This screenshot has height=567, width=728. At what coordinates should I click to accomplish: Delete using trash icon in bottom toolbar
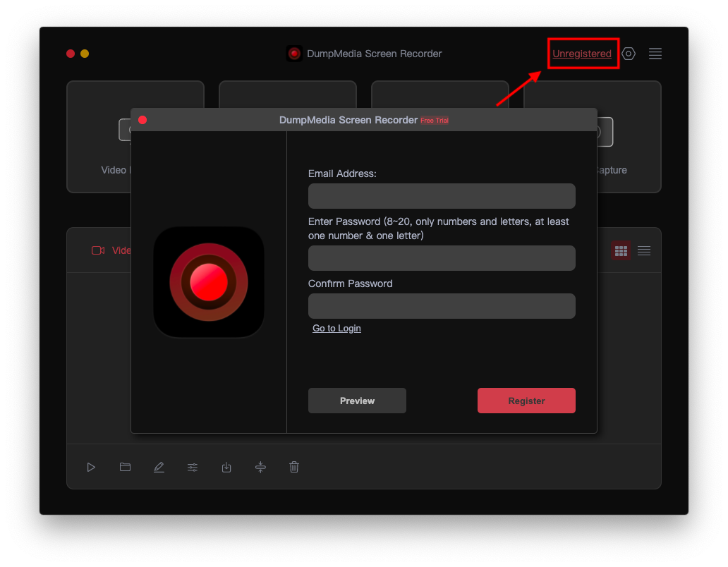pyautogui.click(x=294, y=467)
